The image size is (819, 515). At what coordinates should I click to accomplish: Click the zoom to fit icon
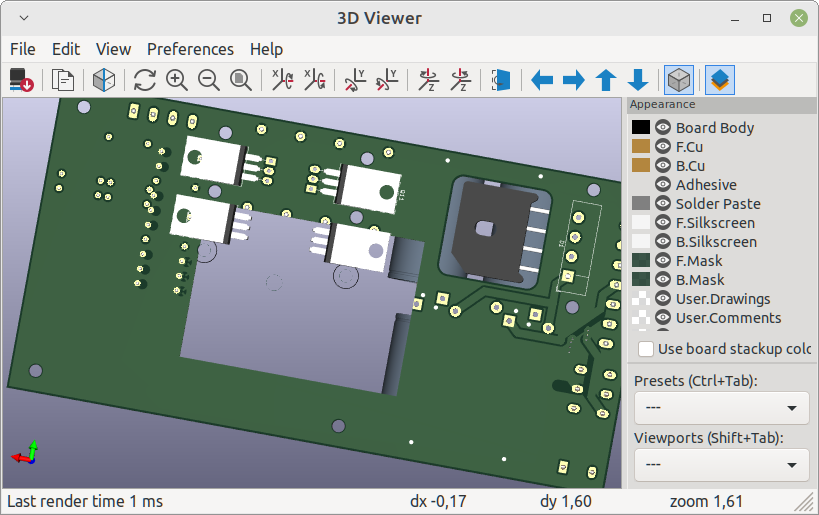click(240, 80)
